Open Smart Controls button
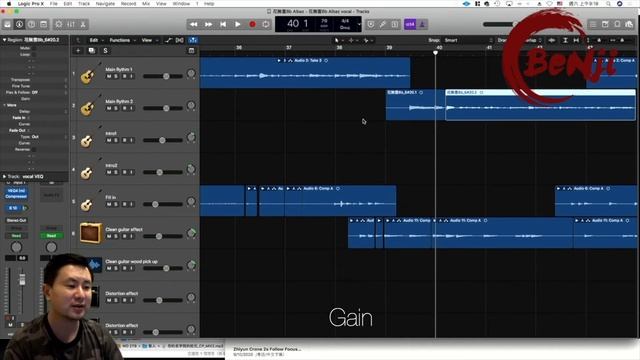 pyautogui.click(x=59, y=24)
